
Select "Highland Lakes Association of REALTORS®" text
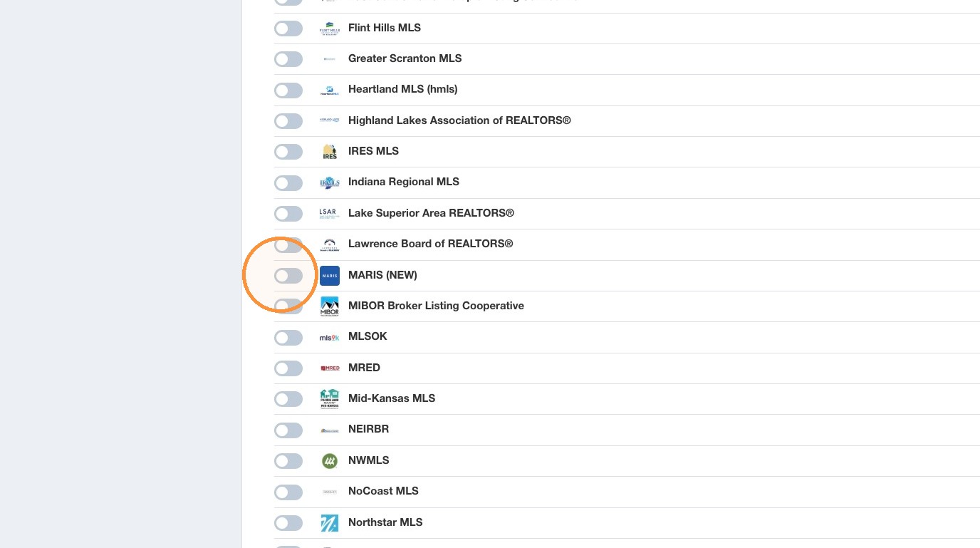tap(459, 120)
